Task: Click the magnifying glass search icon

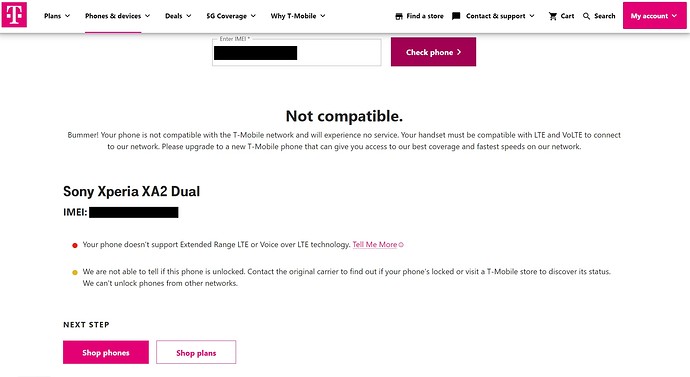Action: (x=586, y=16)
